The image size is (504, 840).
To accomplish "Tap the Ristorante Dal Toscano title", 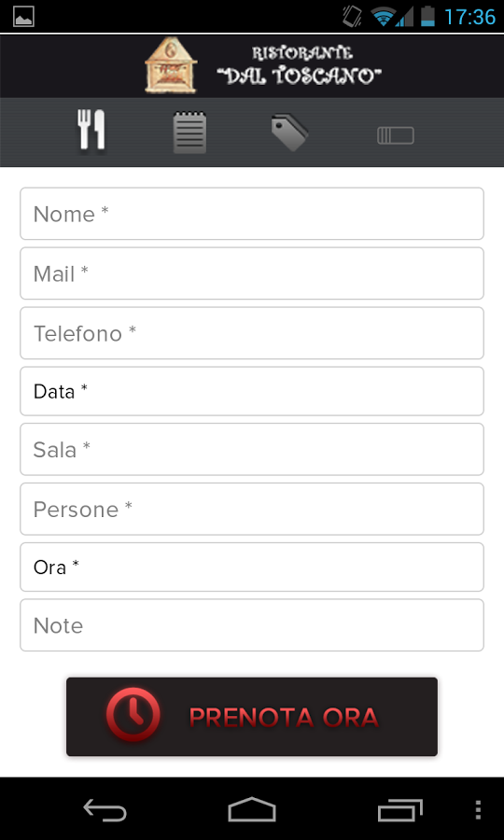I will 300,65.
